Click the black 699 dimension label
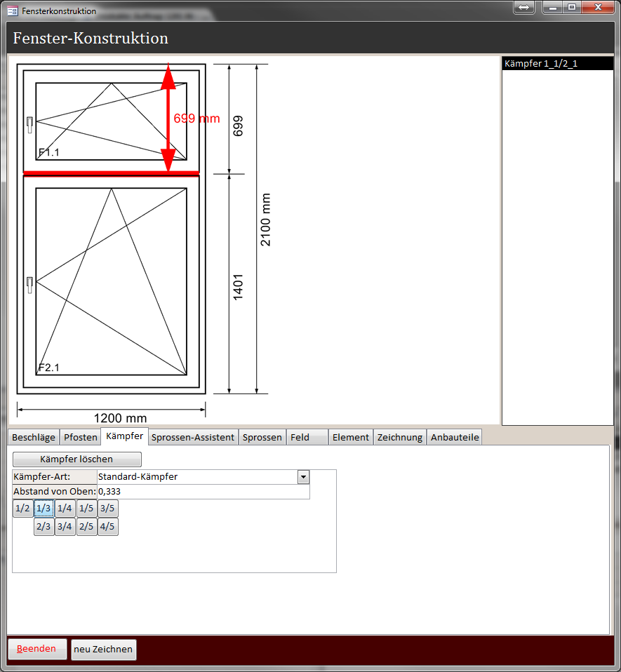Screen dimensions: 621x672 [x=238, y=126]
